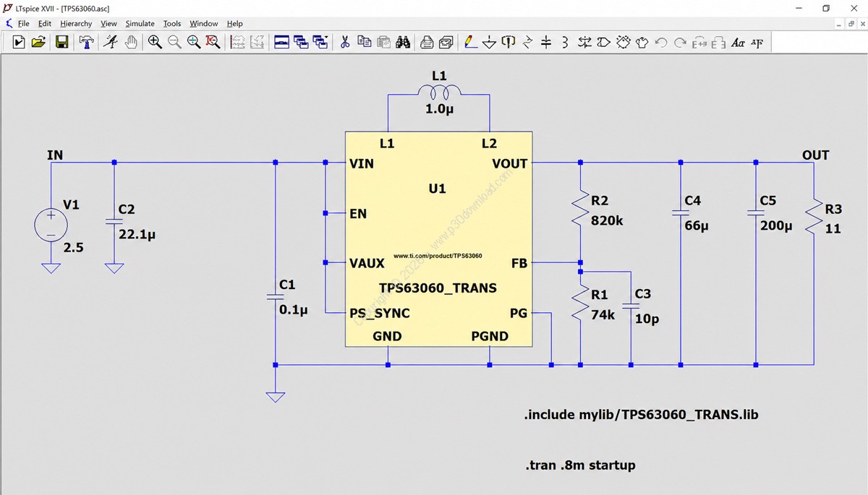Select the Label Net tool
Viewport: 868px width, 495px height.
[x=509, y=43]
